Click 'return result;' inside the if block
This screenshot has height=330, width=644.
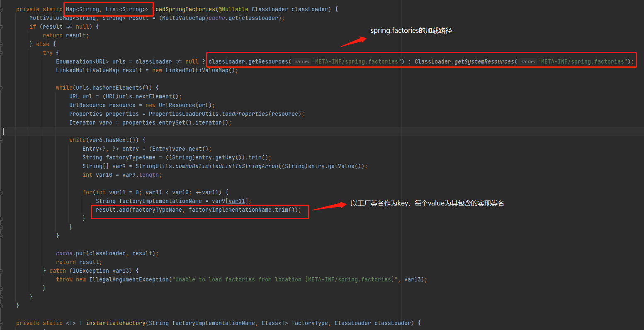(x=66, y=35)
